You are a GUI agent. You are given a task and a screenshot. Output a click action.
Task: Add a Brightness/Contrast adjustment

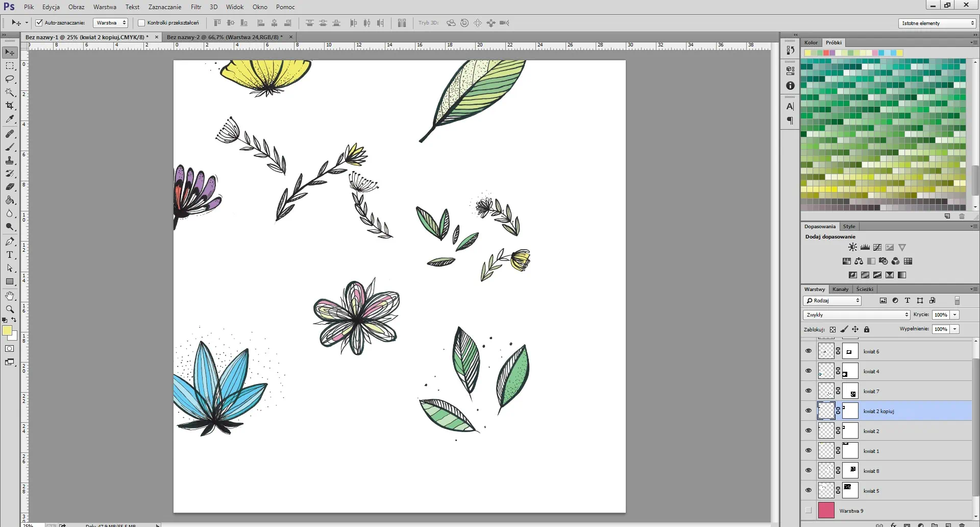852,247
